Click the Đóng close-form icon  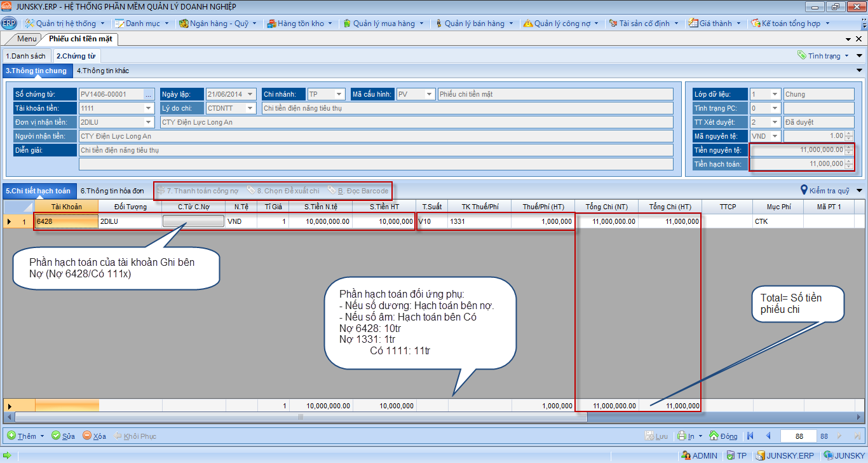point(714,436)
